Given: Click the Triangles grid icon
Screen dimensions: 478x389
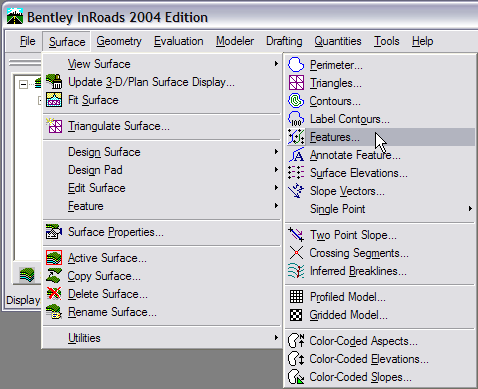Looking at the screenshot, I should click(x=296, y=83).
